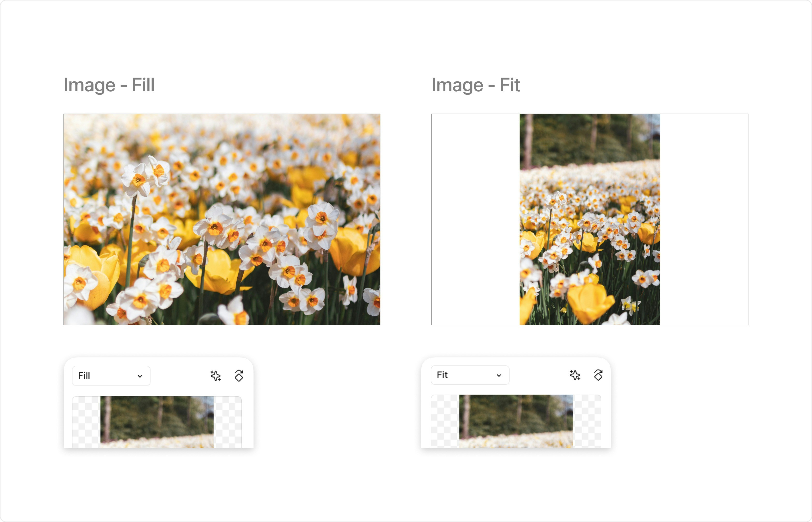Click empty white area right of fitted photo

(704, 219)
